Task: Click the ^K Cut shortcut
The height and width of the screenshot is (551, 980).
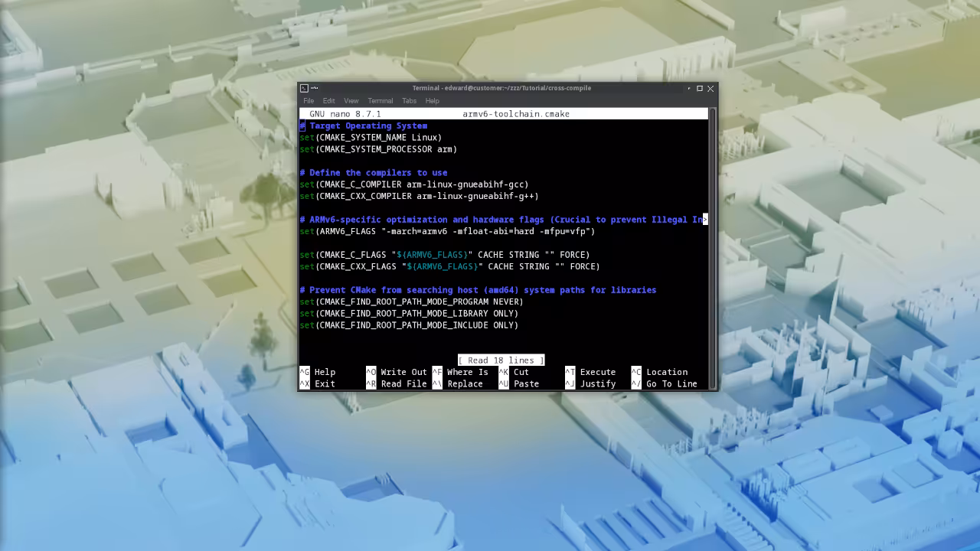Action: [x=514, y=372]
